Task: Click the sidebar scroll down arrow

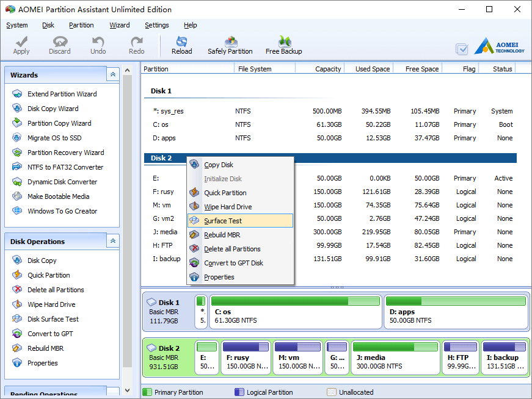Action: click(127, 390)
